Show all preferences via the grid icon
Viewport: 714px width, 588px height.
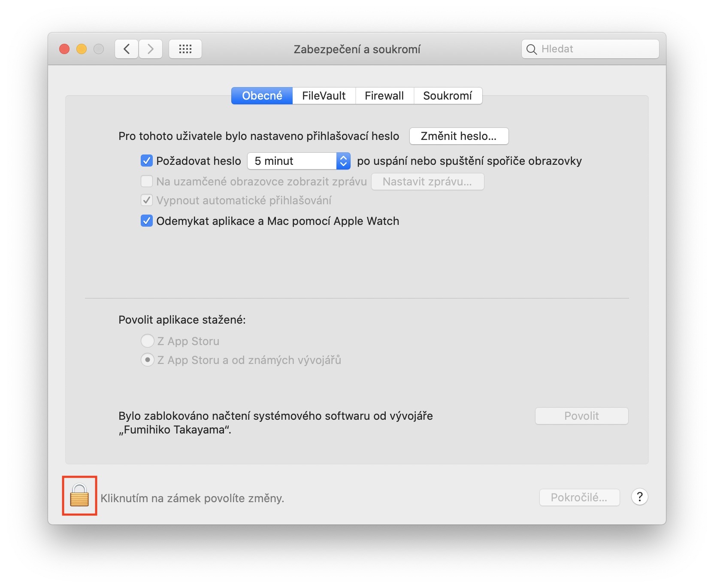pos(185,49)
